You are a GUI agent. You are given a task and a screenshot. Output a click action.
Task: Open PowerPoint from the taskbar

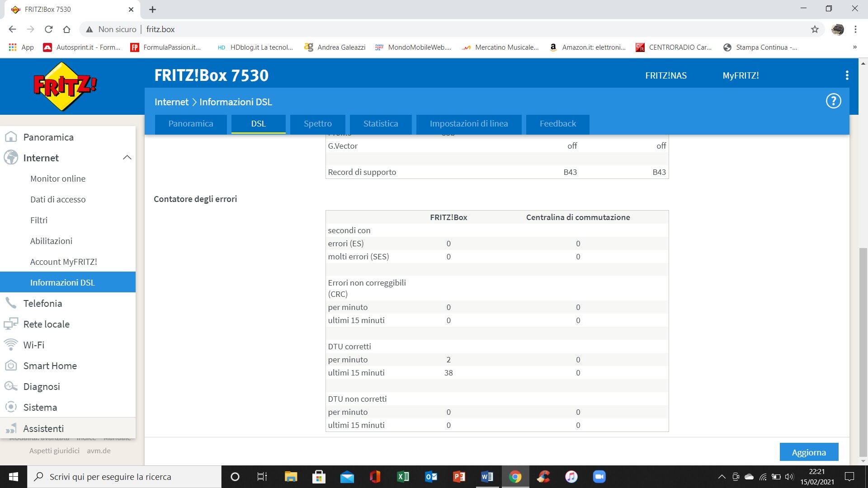[x=459, y=477]
